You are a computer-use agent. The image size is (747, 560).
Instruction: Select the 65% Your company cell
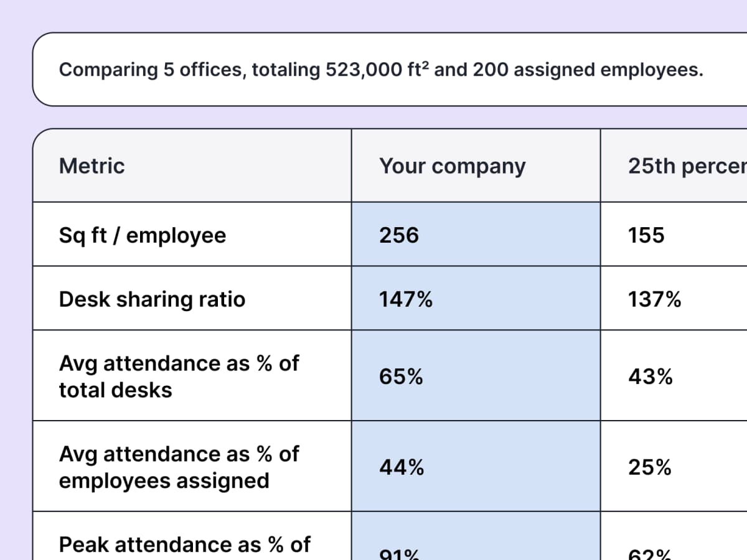point(401,376)
